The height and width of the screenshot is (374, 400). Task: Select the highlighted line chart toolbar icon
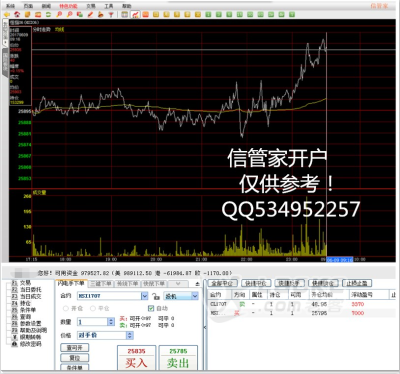click(x=135, y=14)
